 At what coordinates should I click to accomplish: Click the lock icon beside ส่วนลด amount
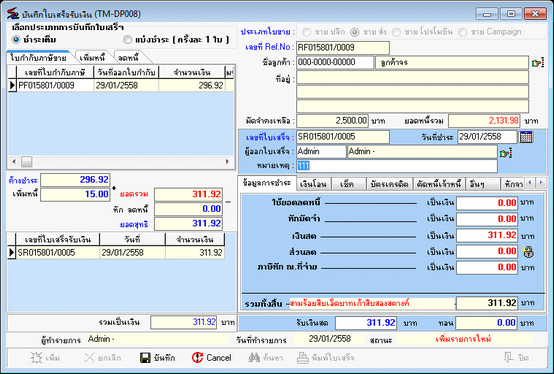click(528, 252)
